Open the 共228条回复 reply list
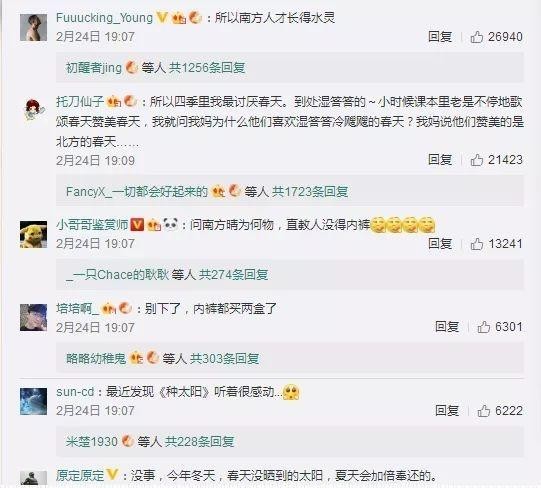 click(199, 441)
